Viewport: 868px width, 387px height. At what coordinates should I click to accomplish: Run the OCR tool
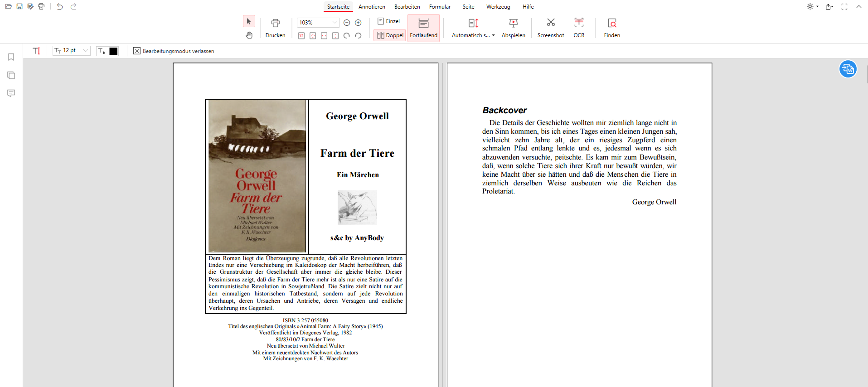point(579,28)
